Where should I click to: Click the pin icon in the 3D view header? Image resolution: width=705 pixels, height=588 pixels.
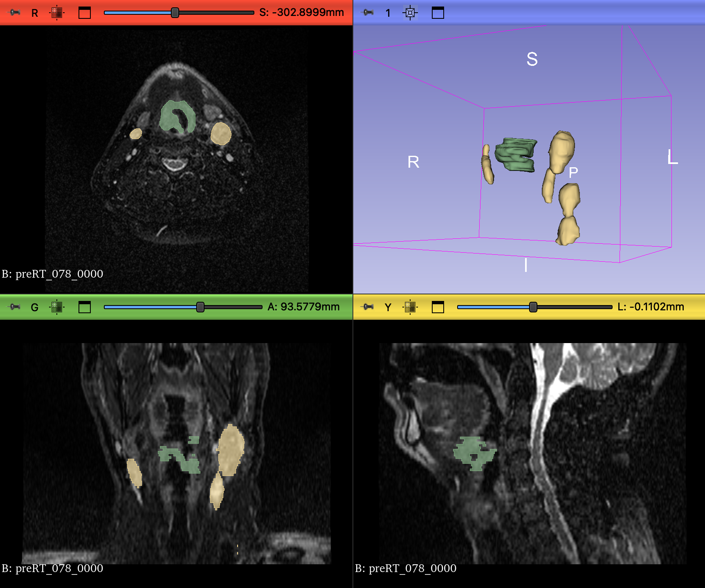tap(368, 13)
